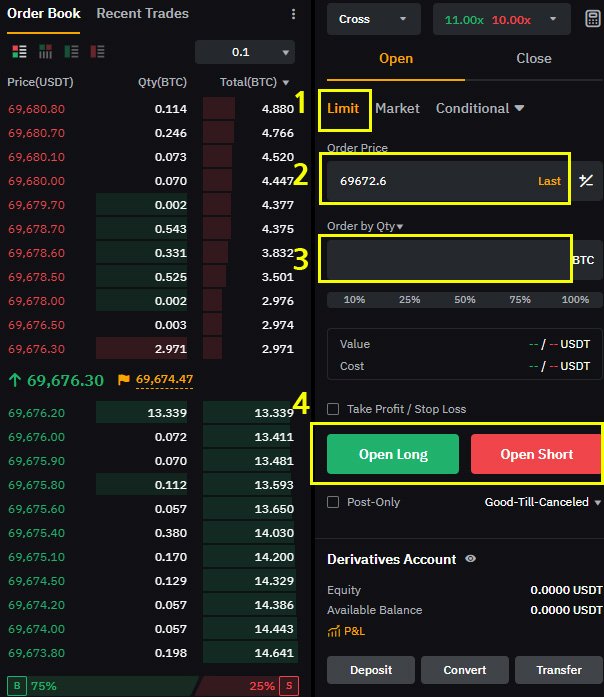Viewport: 604px width, 697px height.
Task: Toggle the Derivatives Account balance eye icon
Action: [470, 559]
